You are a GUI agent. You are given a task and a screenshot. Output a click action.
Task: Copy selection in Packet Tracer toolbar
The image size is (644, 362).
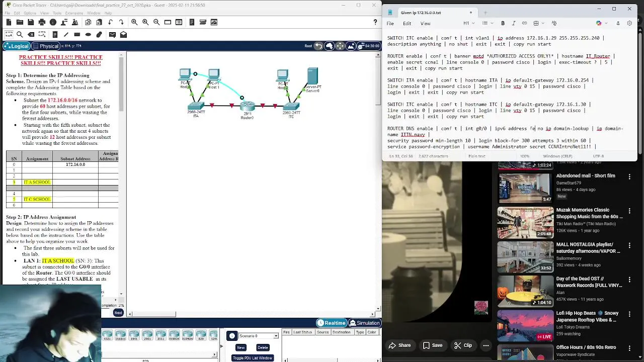(88, 22)
